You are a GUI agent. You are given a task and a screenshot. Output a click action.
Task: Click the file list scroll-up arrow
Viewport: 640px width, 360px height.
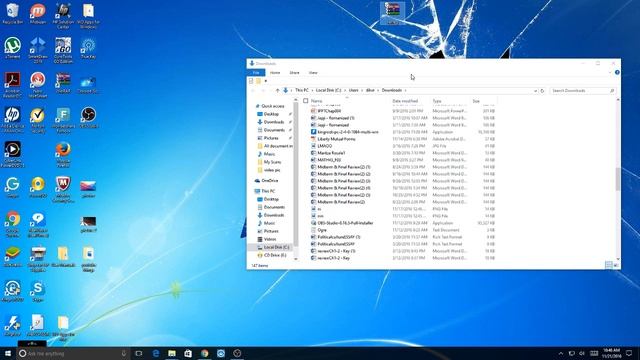pyautogui.click(x=618, y=100)
